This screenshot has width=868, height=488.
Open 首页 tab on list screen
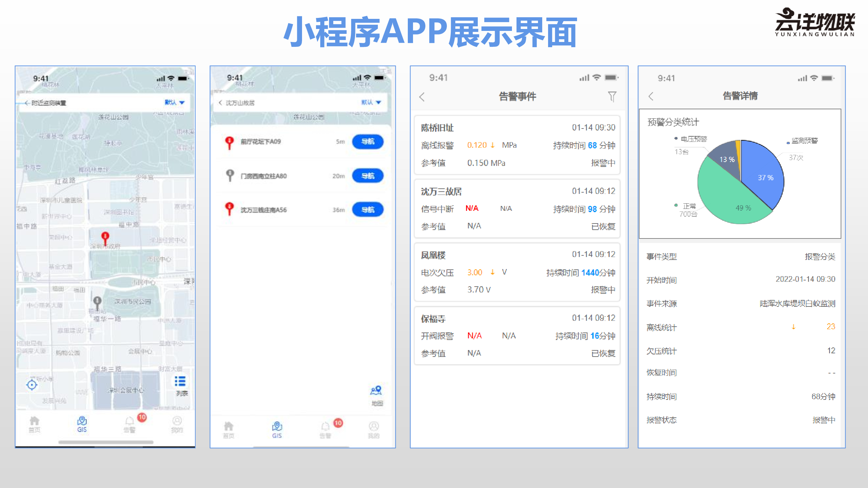[228, 430]
